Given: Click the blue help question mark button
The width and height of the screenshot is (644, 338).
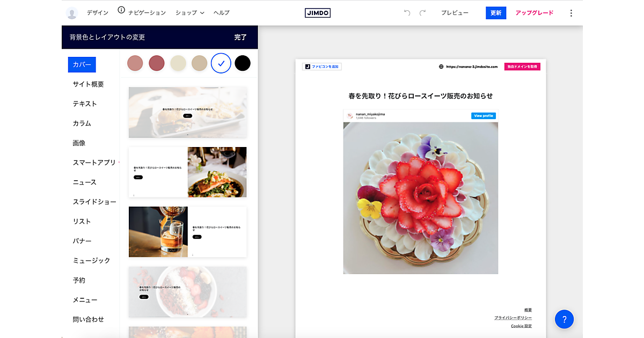Looking at the screenshot, I should point(564,319).
